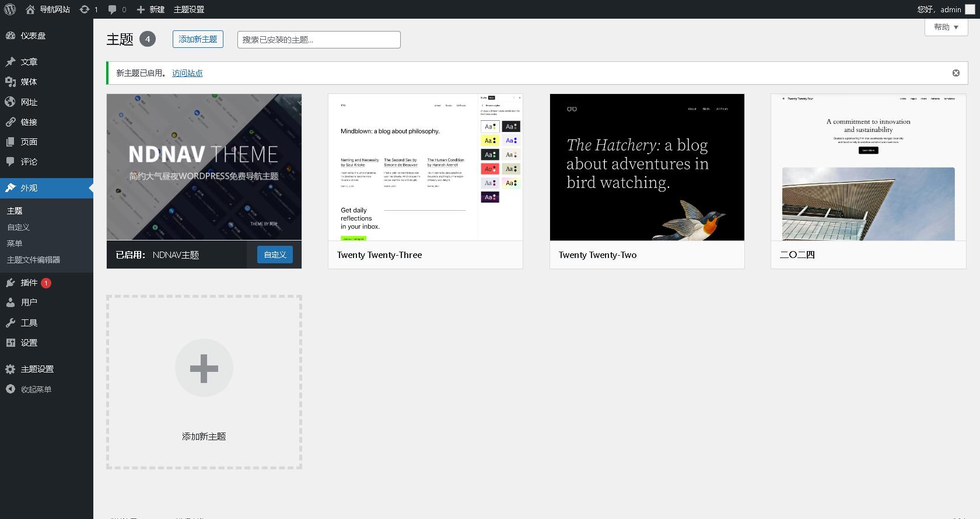Click the theme count badge showing 4

click(148, 39)
